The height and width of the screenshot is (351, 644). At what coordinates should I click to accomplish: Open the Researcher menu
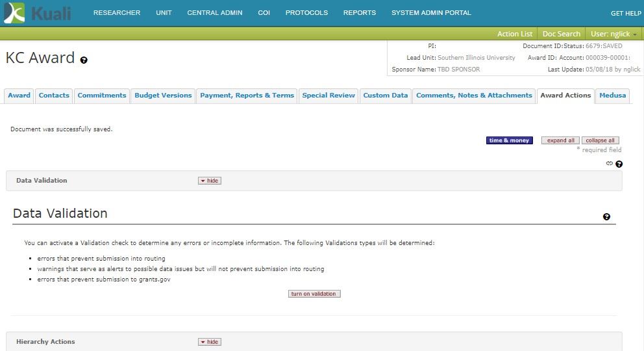click(117, 13)
